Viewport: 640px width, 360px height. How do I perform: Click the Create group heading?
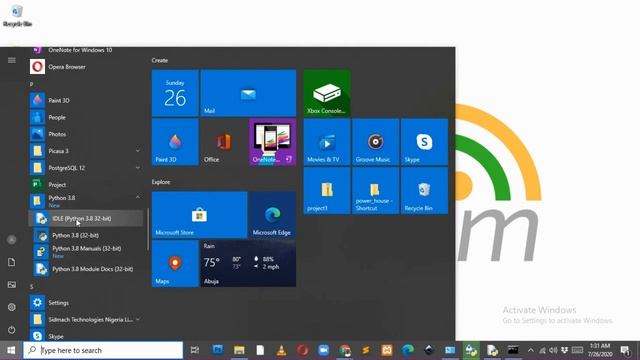pyautogui.click(x=160, y=60)
